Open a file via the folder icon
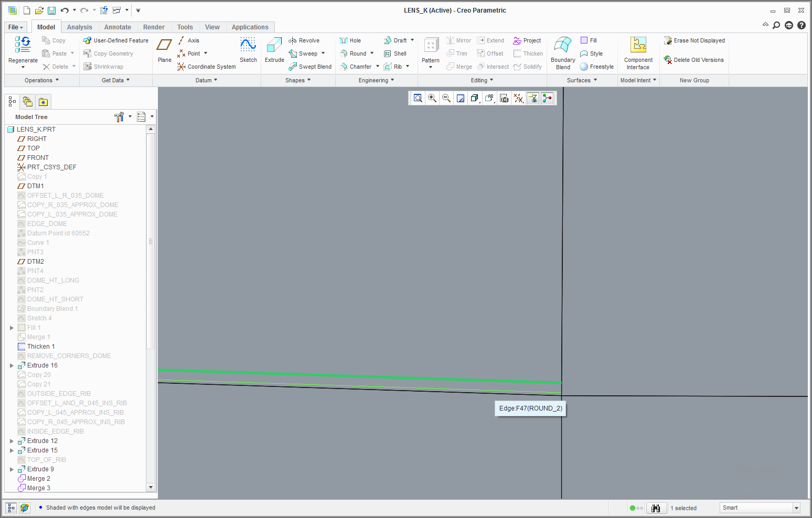This screenshot has width=812, height=518. 39,10
